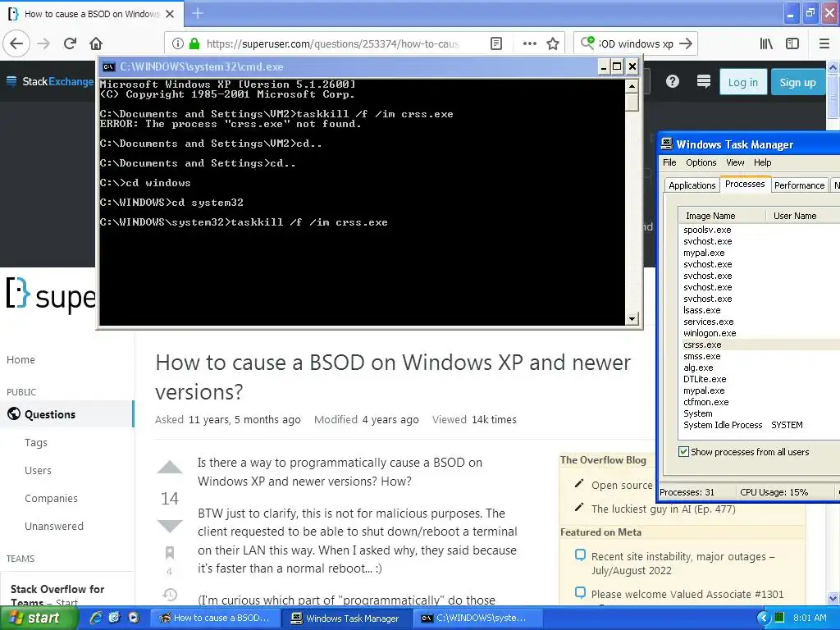The image size is (840, 630).
Task: Click the browser page scroll down arrow
Action: click(x=833, y=598)
